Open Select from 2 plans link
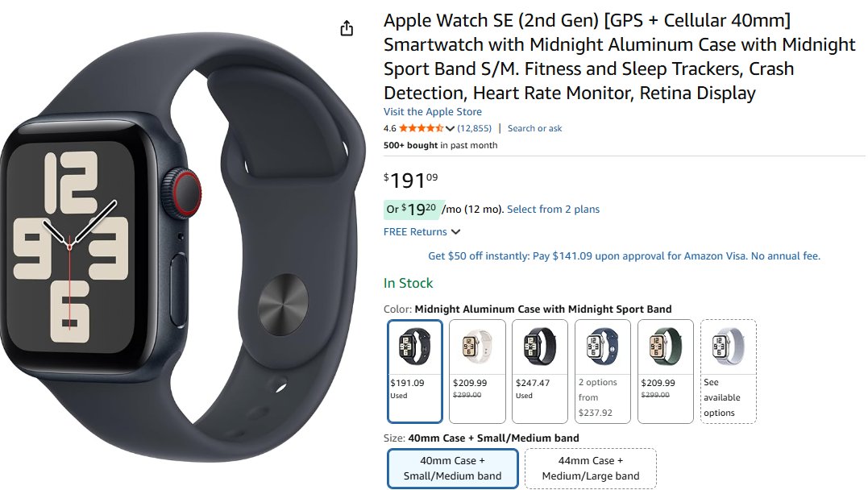868x490 pixels. tap(553, 210)
